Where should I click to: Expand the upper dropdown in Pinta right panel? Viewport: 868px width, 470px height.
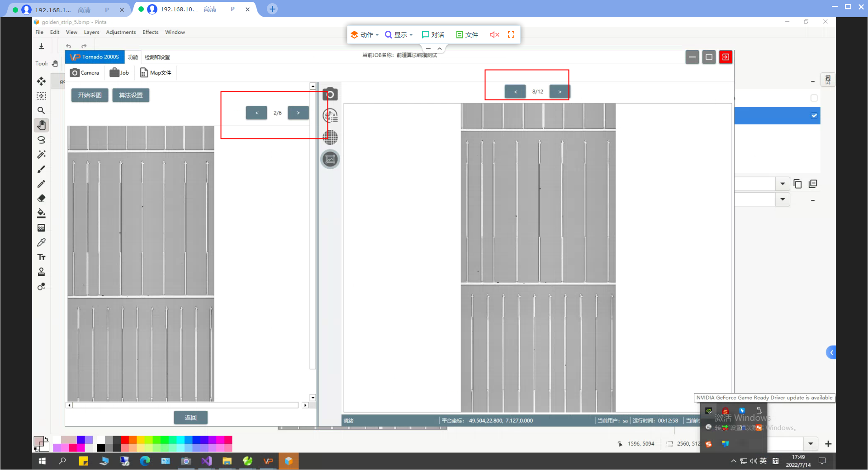click(x=783, y=184)
